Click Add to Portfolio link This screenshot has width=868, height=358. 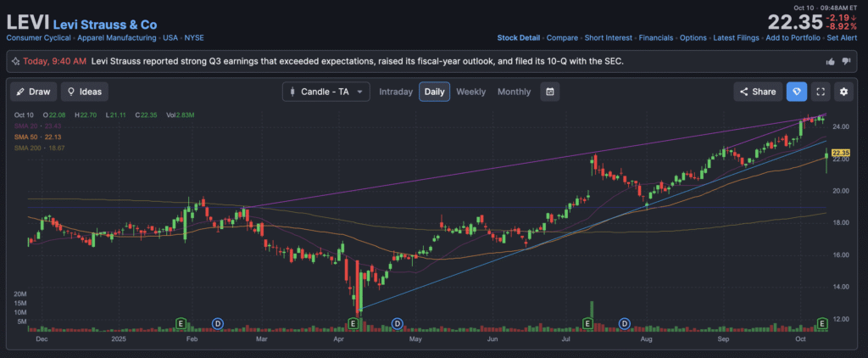[x=793, y=38]
